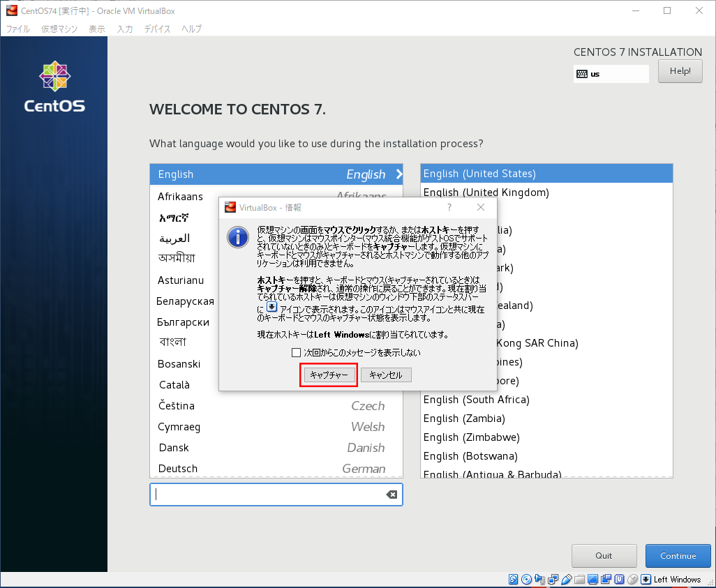
Task: Click the audio speaker status bar icon
Action: pos(539,580)
